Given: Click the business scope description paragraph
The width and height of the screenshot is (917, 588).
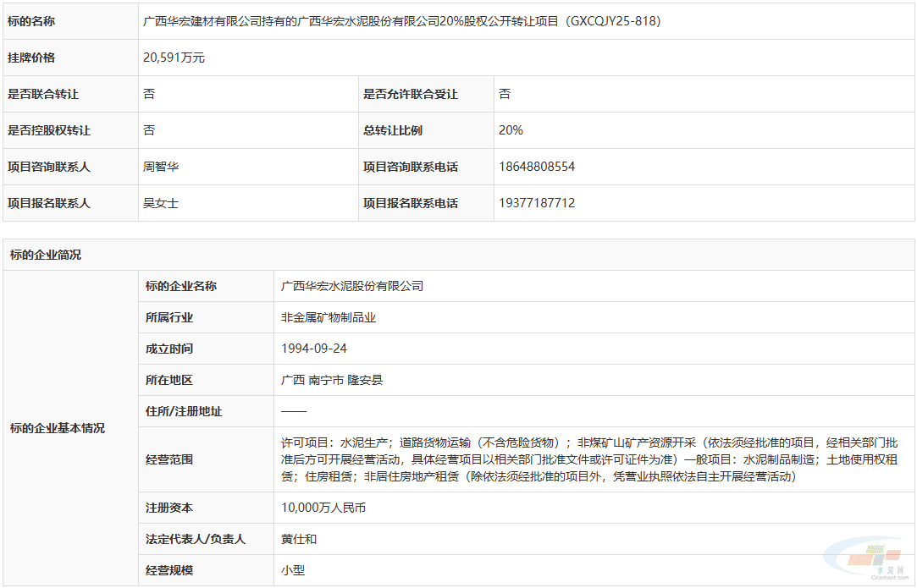Looking at the screenshot, I should (x=588, y=459).
